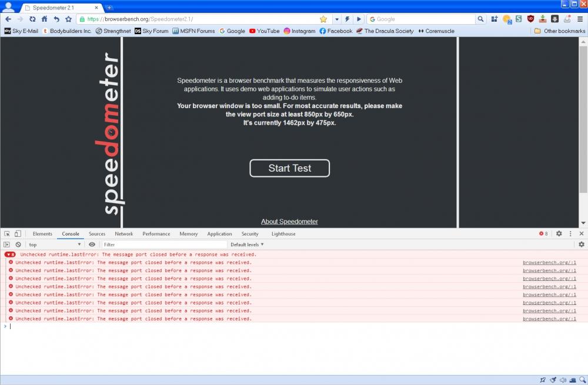Open the address bar history dropdown arrow
Viewport: 588px width, 385px height.
[x=337, y=19]
